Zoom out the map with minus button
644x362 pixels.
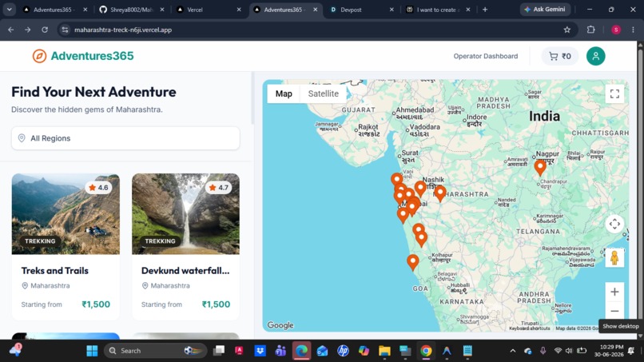coord(614,311)
